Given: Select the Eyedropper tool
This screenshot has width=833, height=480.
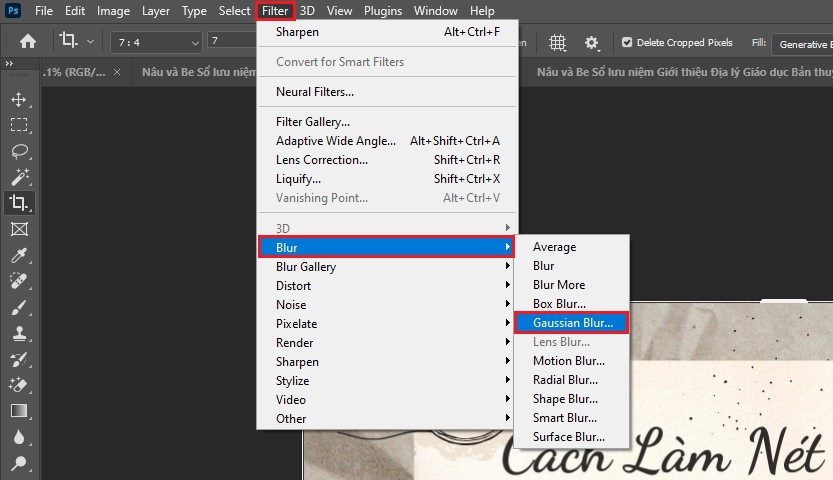Looking at the screenshot, I should point(19,255).
